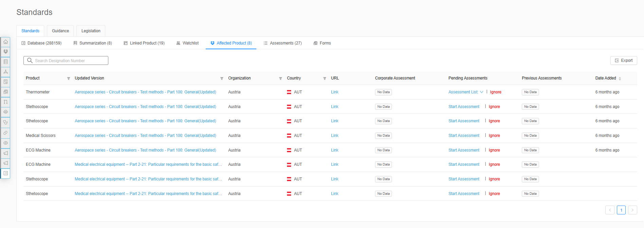Image resolution: width=644 pixels, height=228 pixels.
Task: Open the filter icon on the Country column
Action: [x=325, y=78]
